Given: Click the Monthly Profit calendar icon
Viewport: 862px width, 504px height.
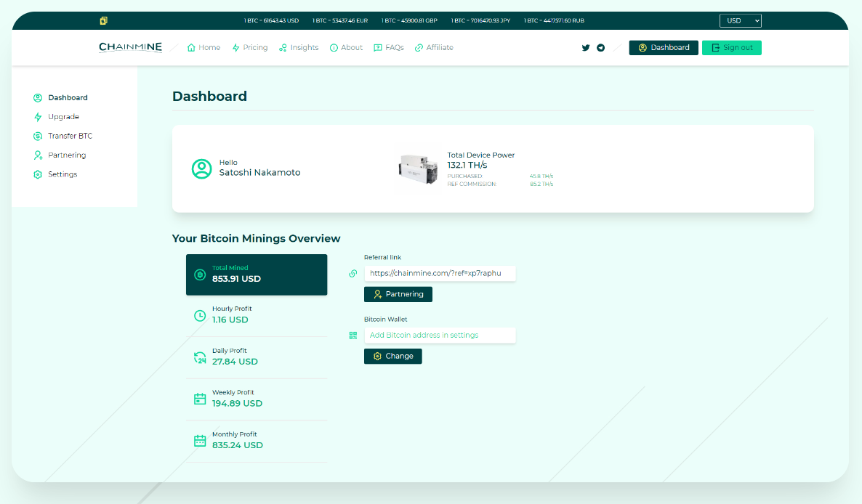Looking at the screenshot, I should [x=200, y=441].
